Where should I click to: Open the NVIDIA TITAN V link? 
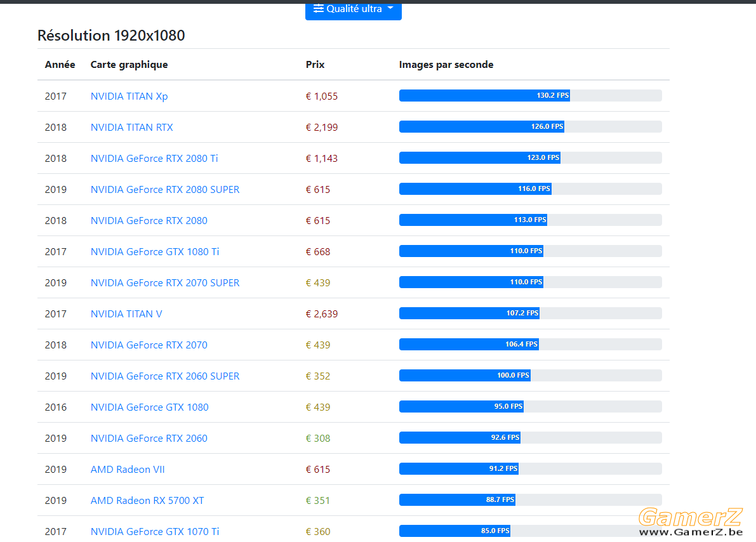coord(126,314)
